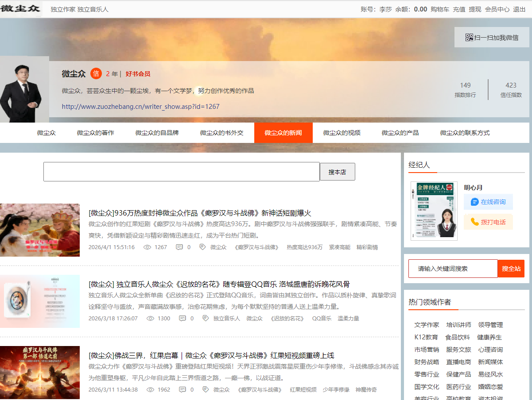Viewport: 532px width, 400px height.
Task: Focus the shop search text field
Action: (181, 172)
